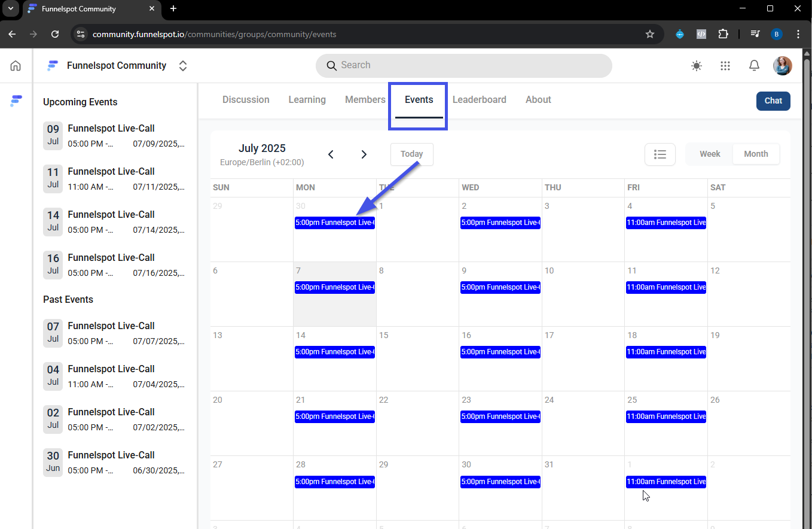Switch to the Learning tab
Image resolution: width=812 pixels, height=529 pixels.
307,100
